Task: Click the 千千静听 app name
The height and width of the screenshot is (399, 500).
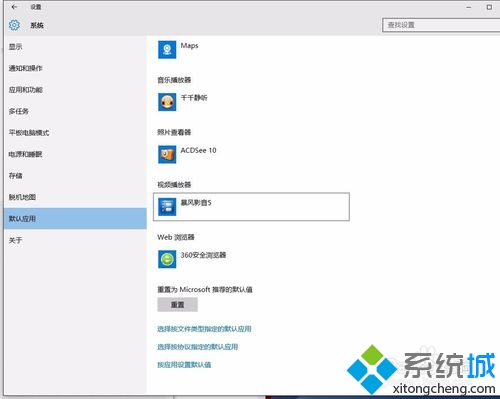Action: (194, 98)
